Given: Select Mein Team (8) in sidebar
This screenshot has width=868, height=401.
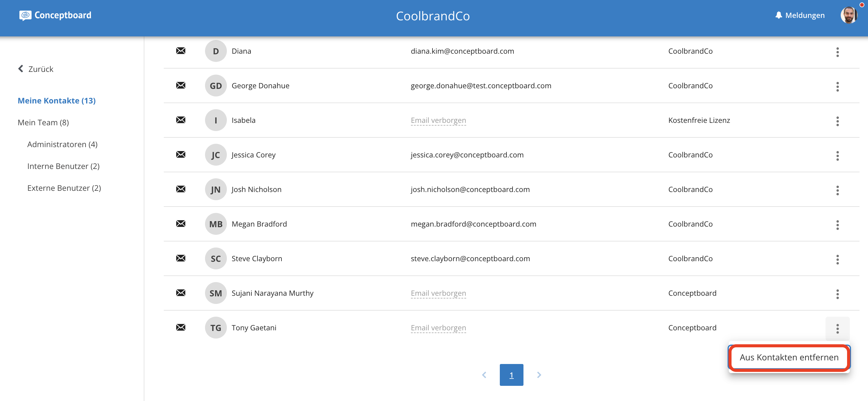Looking at the screenshot, I should [43, 123].
